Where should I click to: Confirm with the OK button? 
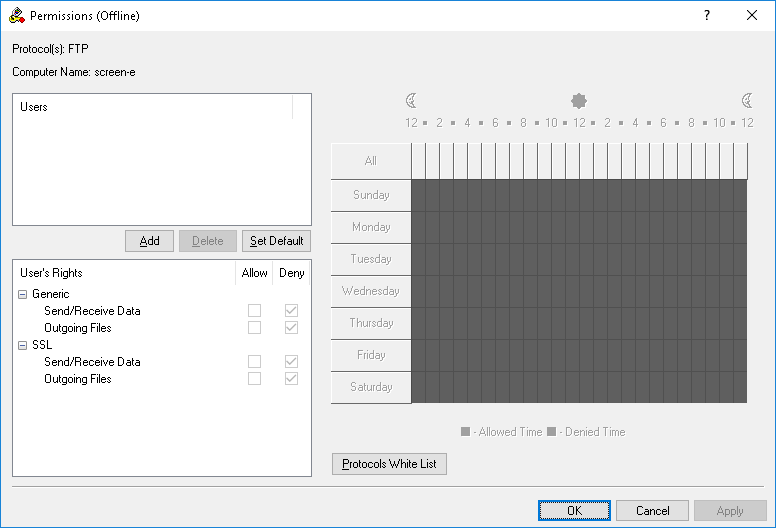(573, 511)
